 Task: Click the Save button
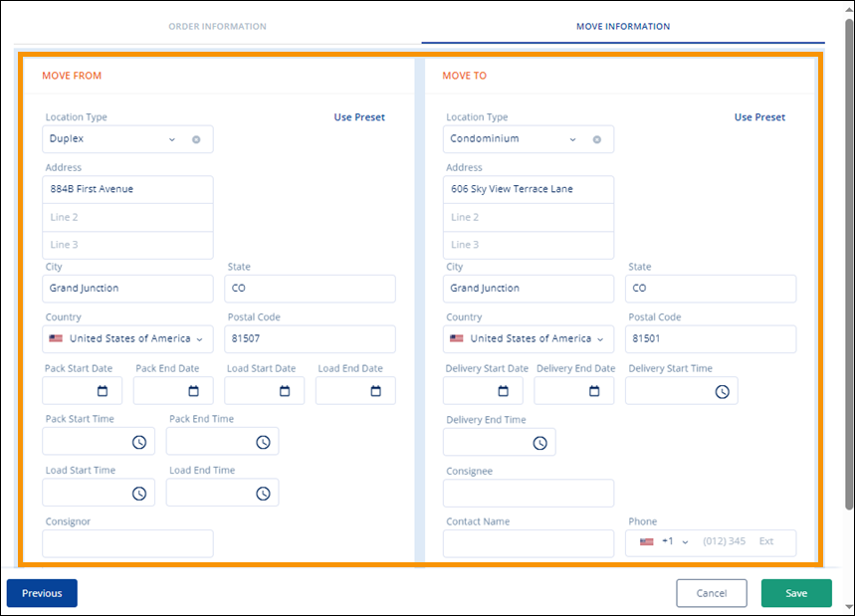(x=796, y=593)
